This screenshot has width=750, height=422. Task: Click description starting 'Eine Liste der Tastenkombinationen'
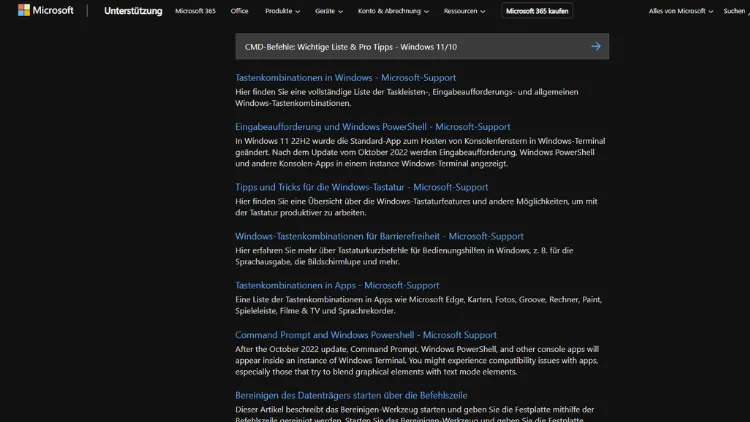419,305
